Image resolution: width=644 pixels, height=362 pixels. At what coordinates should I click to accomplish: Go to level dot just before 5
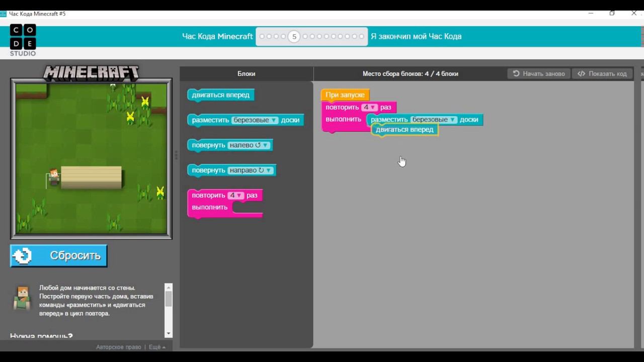283,36
